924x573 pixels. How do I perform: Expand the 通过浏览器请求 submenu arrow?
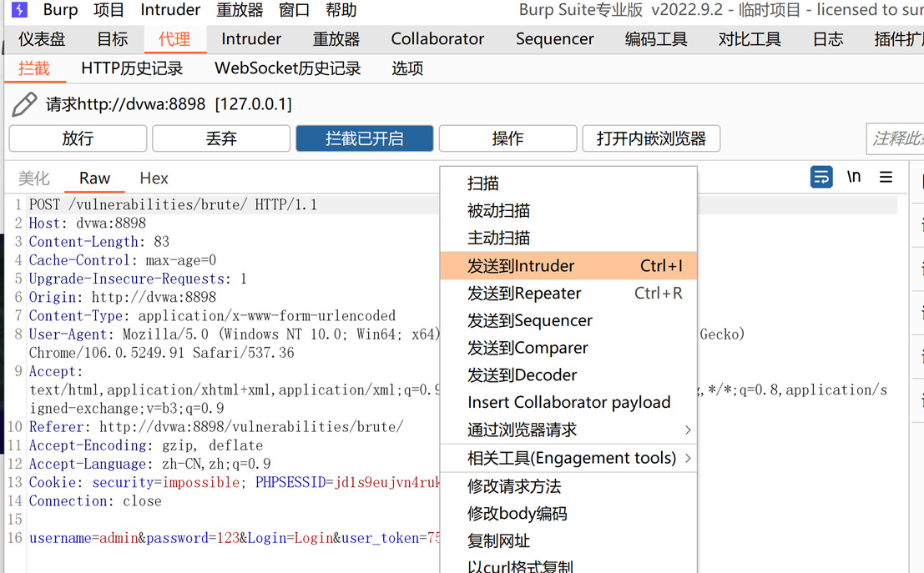(x=688, y=430)
